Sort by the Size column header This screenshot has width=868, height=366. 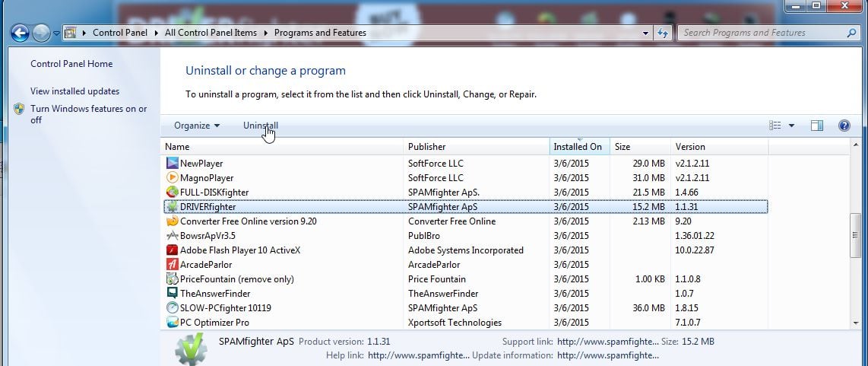click(x=641, y=147)
